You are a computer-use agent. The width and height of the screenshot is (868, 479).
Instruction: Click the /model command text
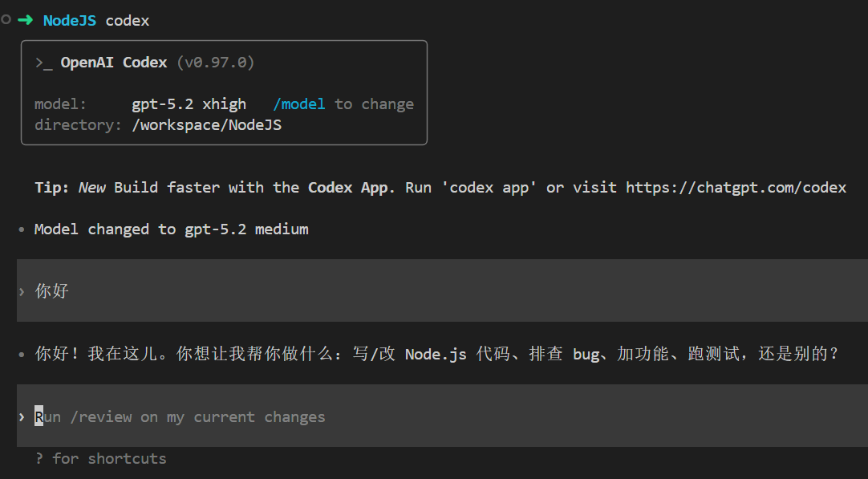coord(299,104)
